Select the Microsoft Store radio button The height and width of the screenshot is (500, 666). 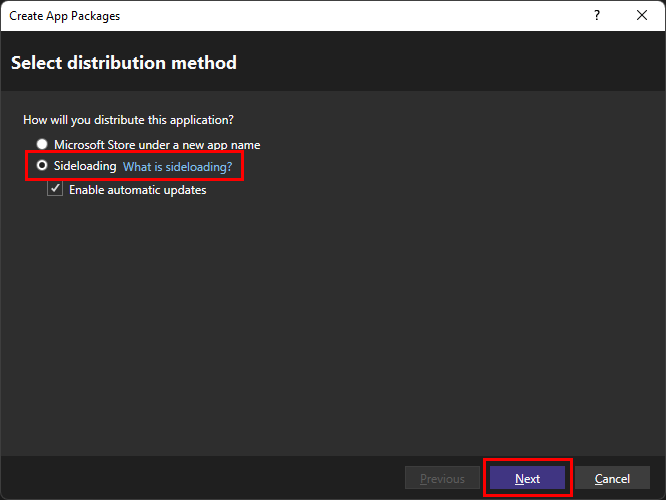coord(42,145)
